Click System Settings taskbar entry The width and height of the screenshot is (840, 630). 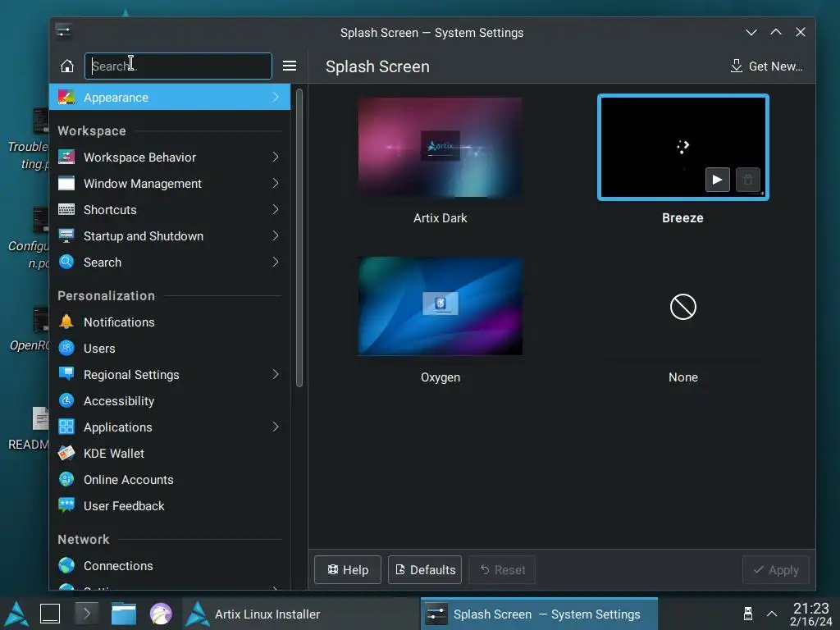(x=539, y=614)
